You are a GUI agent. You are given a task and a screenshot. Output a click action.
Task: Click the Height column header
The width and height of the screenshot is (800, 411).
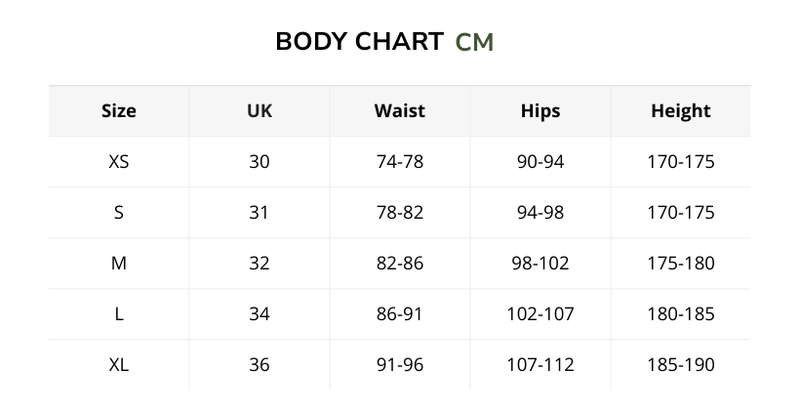pos(680,111)
